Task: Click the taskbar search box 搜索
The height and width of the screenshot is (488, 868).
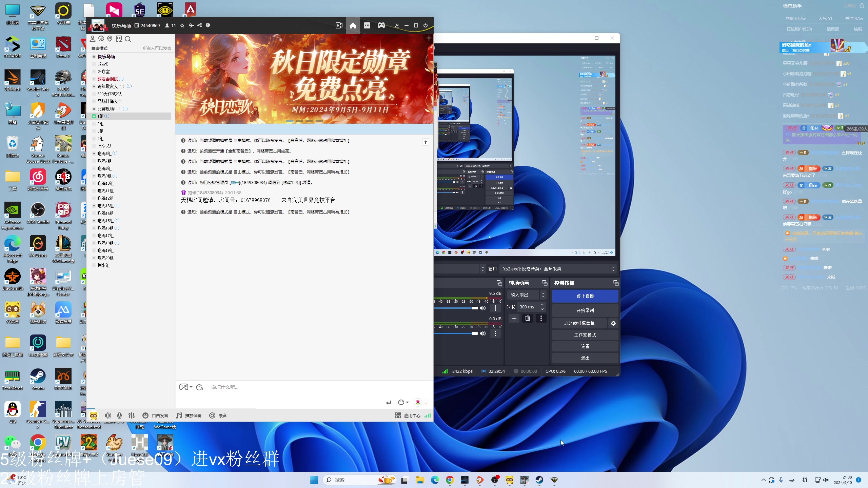Action: pyautogui.click(x=360, y=480)
